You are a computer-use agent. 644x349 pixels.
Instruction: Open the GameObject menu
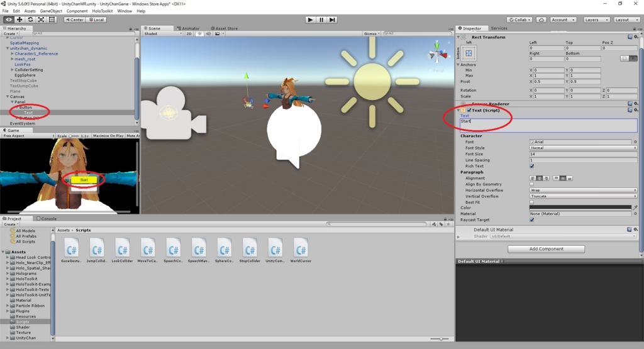coord(51,11)
